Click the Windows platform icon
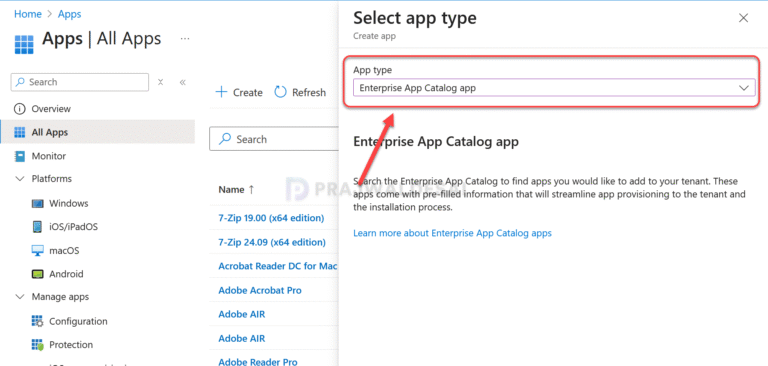 coord(37,203)
